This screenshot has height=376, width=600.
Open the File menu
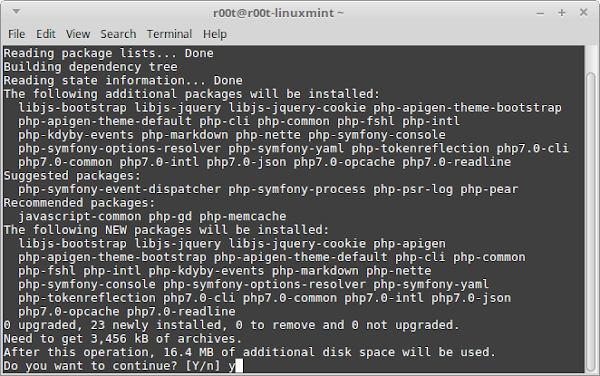tap(16, 34)
